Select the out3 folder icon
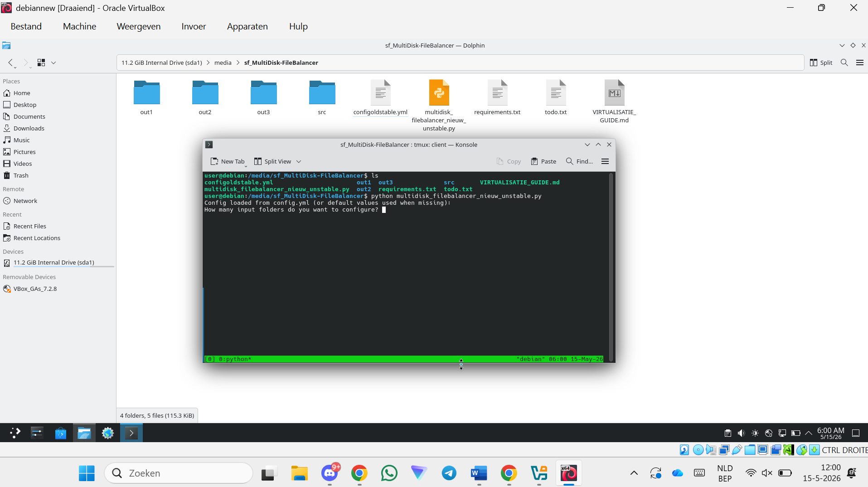The width and height of the screenshot is (868, 487). pyautogui.click(x=263, y=93)
